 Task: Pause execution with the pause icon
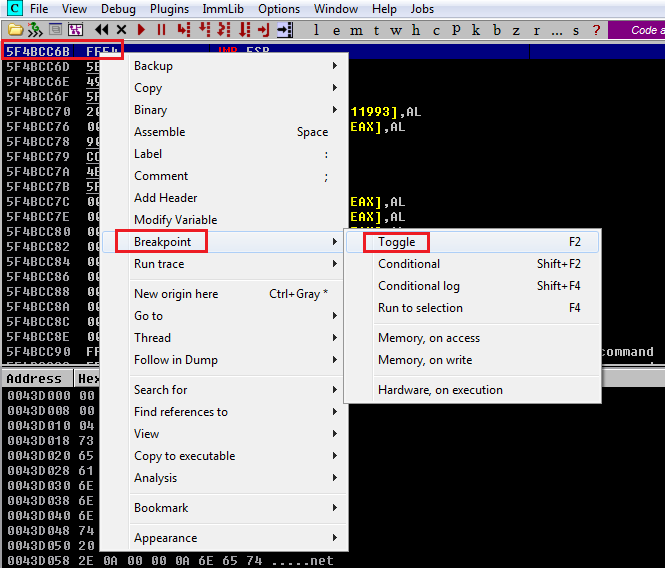161,30
